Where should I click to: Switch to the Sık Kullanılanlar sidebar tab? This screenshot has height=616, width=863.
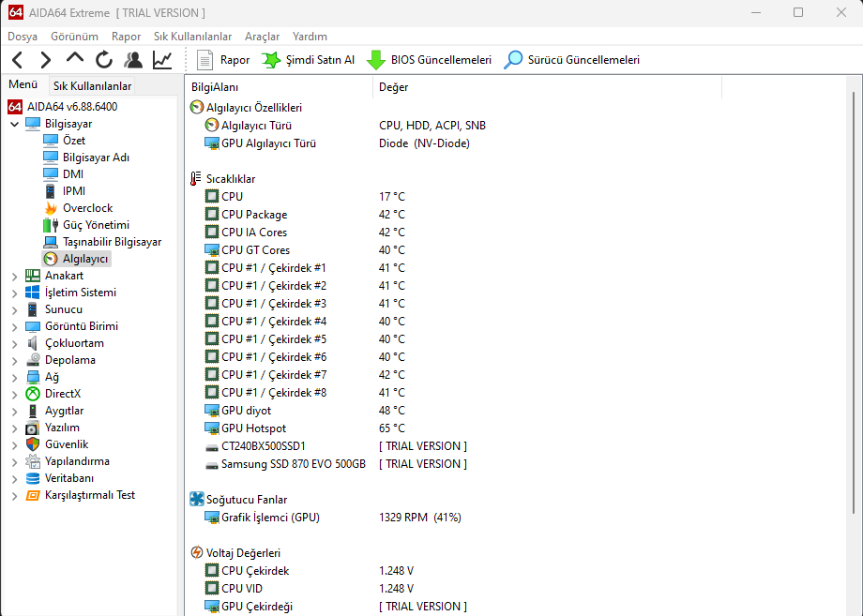tap(93, 86)
